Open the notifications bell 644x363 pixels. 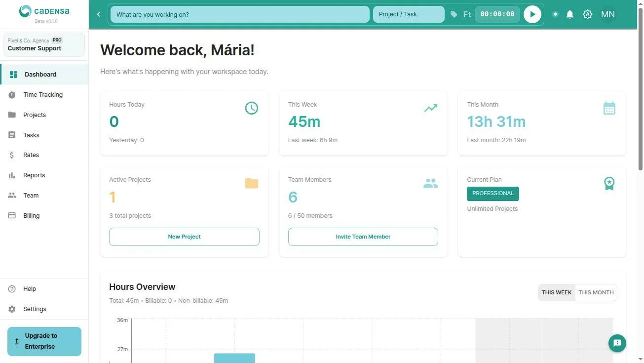coord(570,14)
